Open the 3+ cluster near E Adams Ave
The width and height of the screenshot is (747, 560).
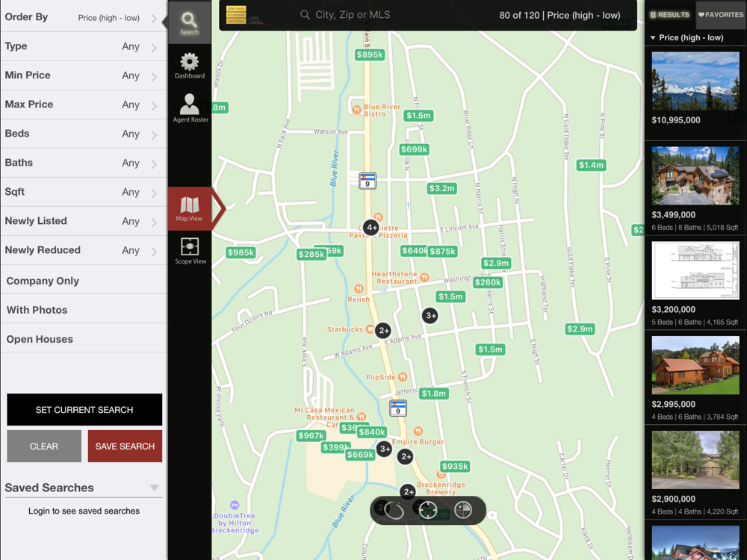[x=430, y=315]
